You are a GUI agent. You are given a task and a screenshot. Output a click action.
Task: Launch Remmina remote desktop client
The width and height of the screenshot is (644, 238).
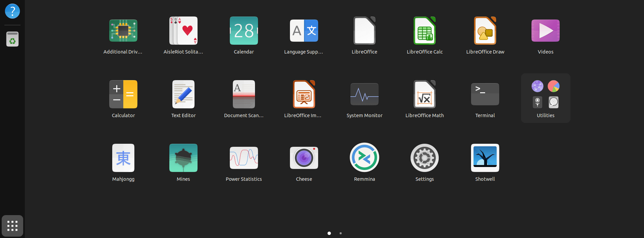click(x=364, y=162)
